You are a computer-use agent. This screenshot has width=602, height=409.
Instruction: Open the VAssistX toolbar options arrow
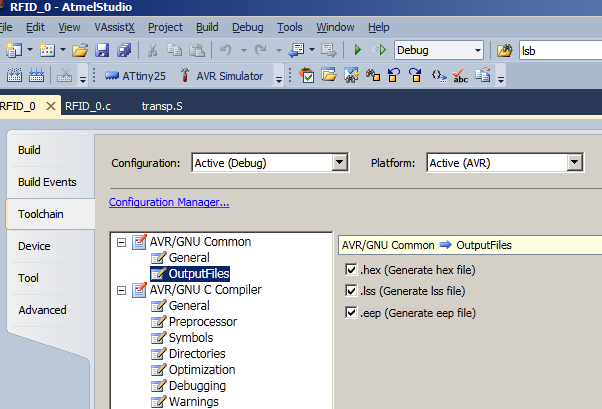[501, 79]
